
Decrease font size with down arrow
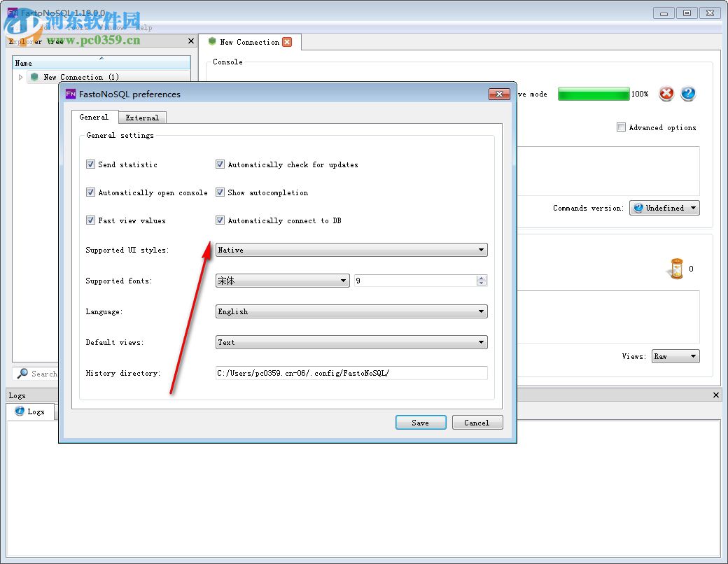(x=482, y=283)
